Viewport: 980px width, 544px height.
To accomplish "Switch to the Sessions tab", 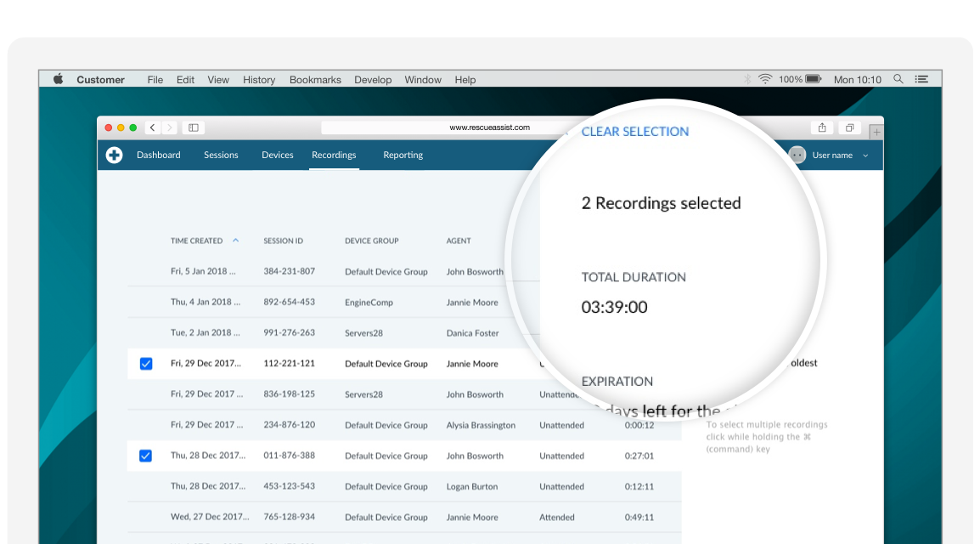I will 221,155.
